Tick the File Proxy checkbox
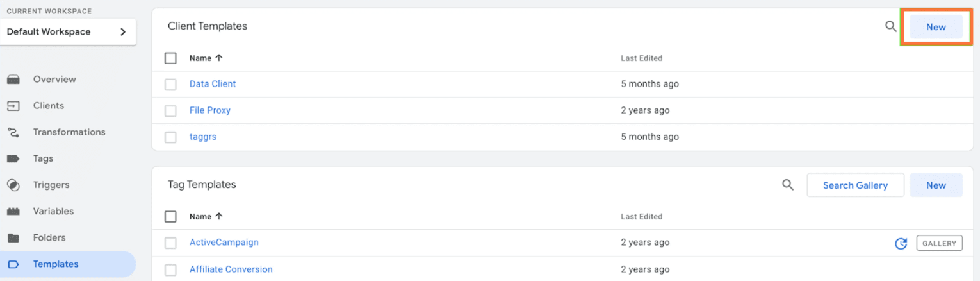Viewport: 980px width, 281px height. coord(170,110)
